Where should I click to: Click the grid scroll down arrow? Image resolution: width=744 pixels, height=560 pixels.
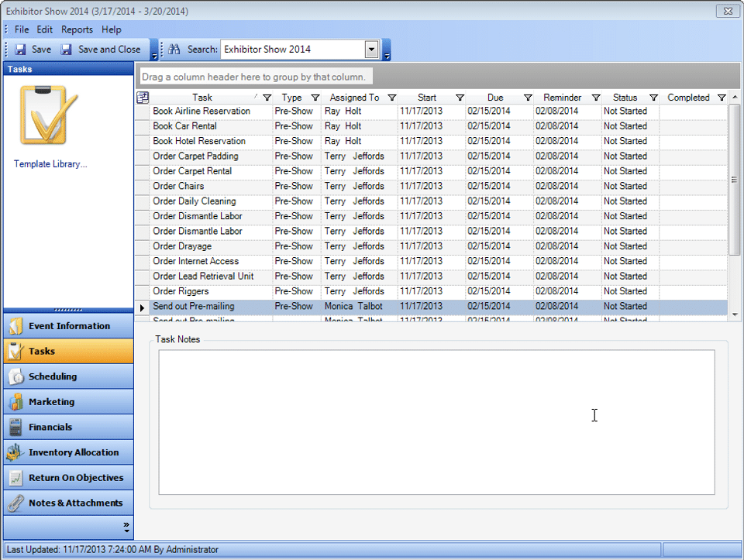click(735, 314)
